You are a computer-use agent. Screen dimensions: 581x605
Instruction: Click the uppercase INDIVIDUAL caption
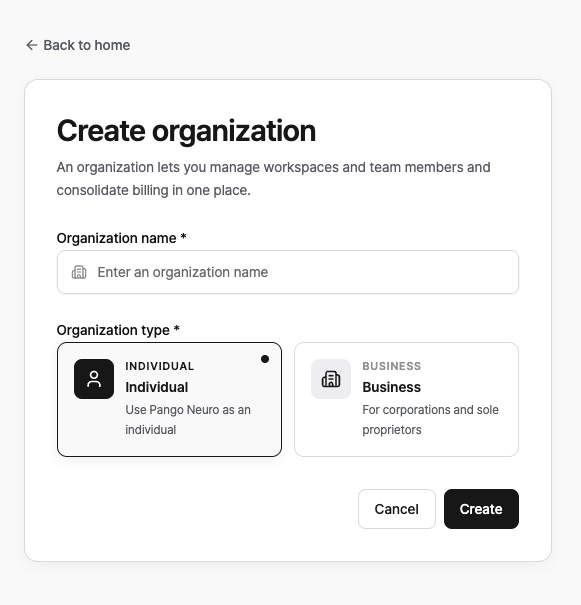[160, 366]
